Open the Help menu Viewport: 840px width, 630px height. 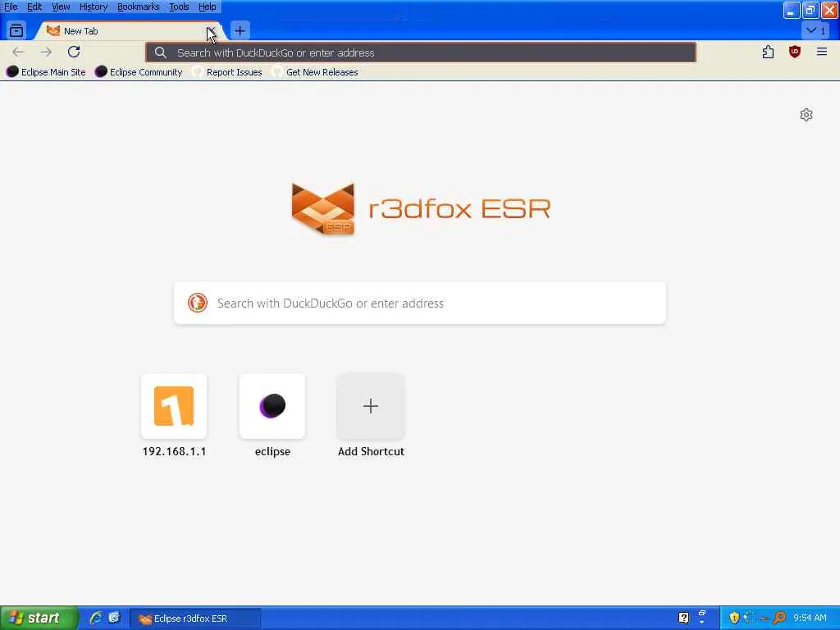(x=208, y=7)
